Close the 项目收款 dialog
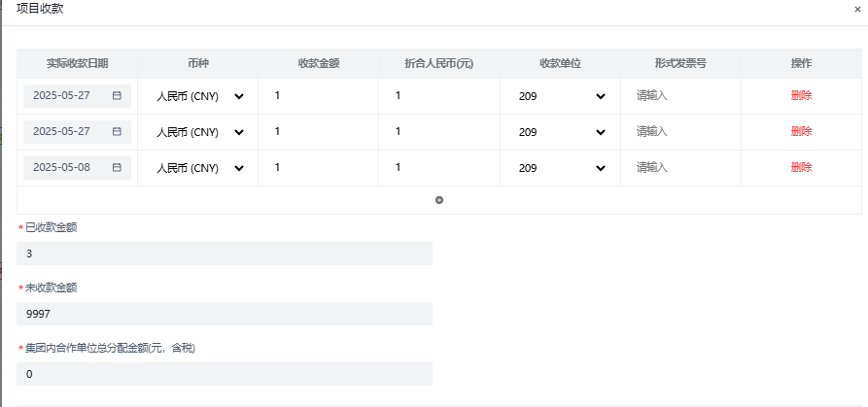Screen dimensions: 868x407 (x=857, y=9)
